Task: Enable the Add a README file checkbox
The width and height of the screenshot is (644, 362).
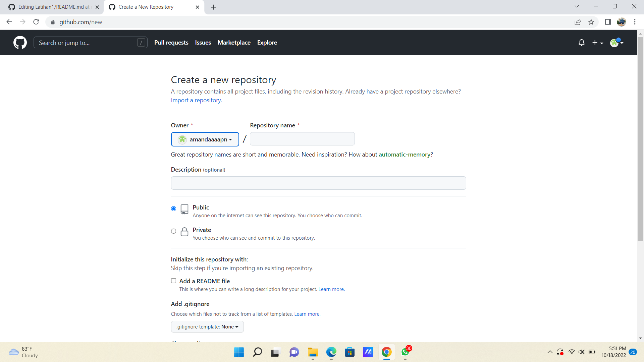Action: 173,281
